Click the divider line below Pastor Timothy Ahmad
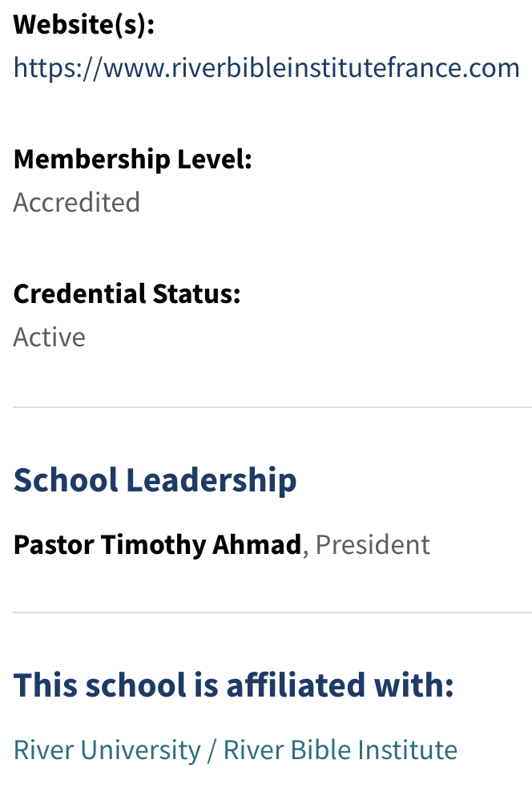This screenshot has height=792, width=532. (272, 612)
